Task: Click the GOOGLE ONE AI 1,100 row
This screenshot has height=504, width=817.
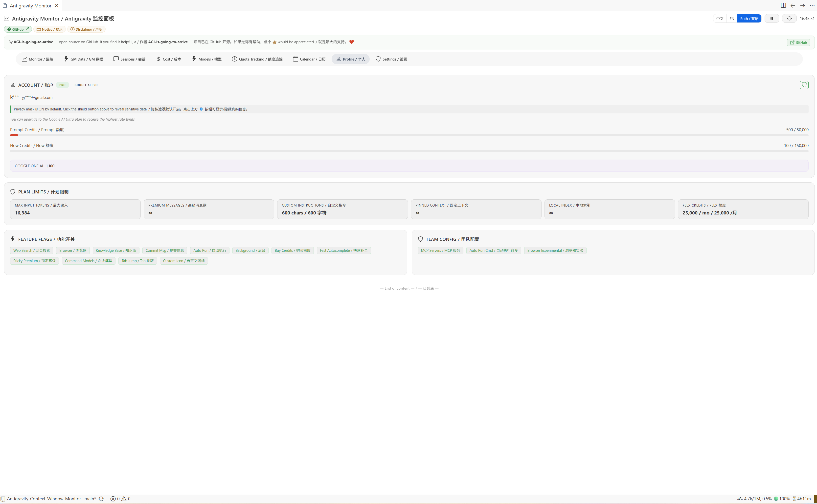Action: coord(409,166)
